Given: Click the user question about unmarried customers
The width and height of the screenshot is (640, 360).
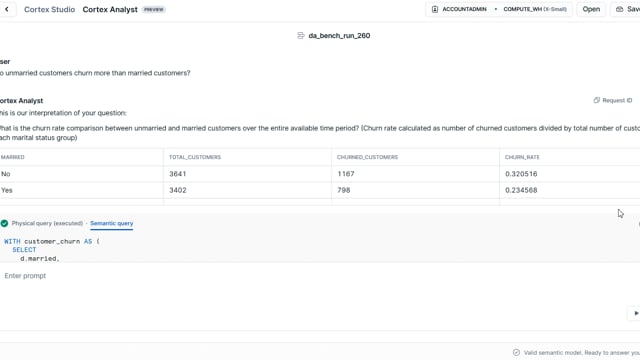Looking at the screenshot, I should 95,73.
